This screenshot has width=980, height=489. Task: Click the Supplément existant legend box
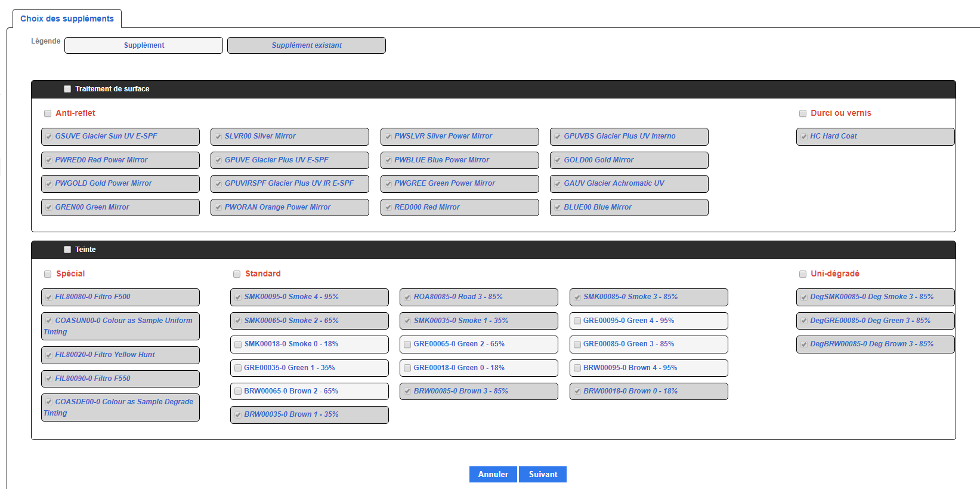coord(307,45)
